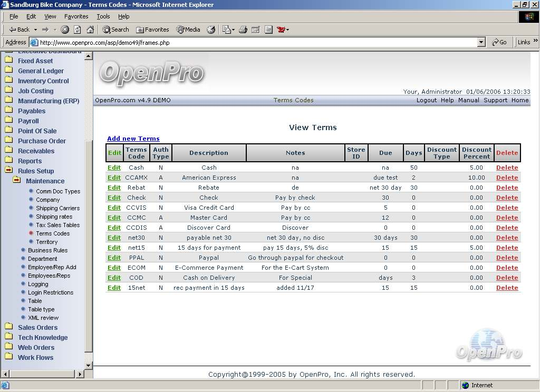Open the Search toolbar button
Image resolution: width=540 pixels, height=392 pixels.
click(115, 30)
